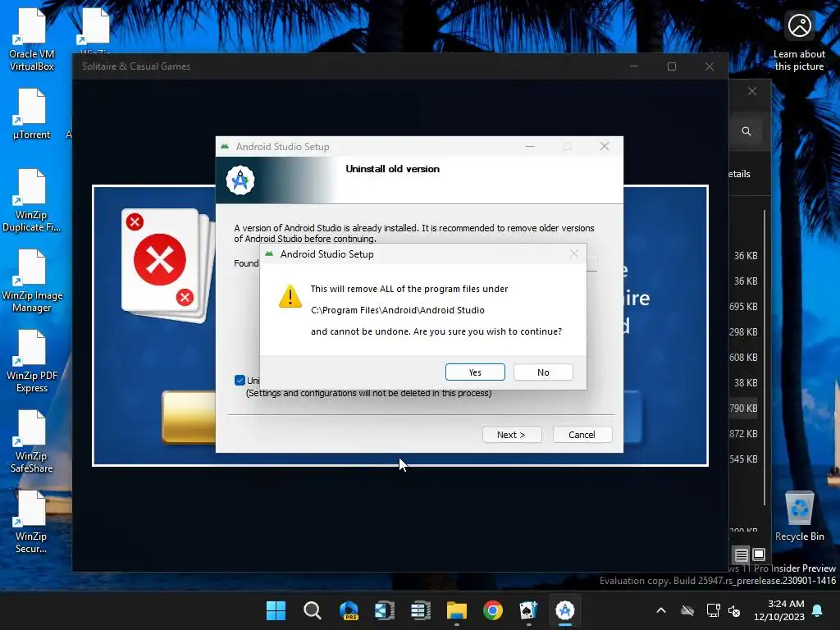Minimize the Android Studio Setup window
The image size is (840, 630).
pyautogui.click(x=530, y=146)
